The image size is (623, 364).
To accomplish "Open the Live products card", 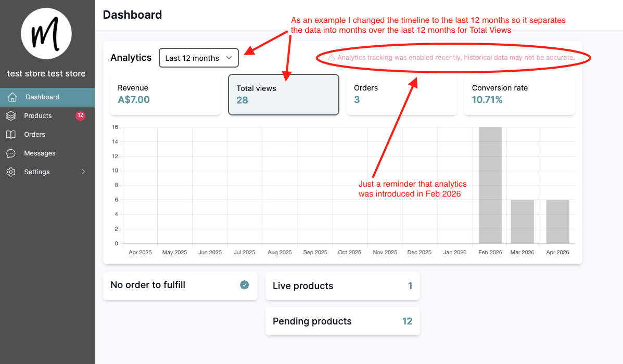I will point(342,286).
